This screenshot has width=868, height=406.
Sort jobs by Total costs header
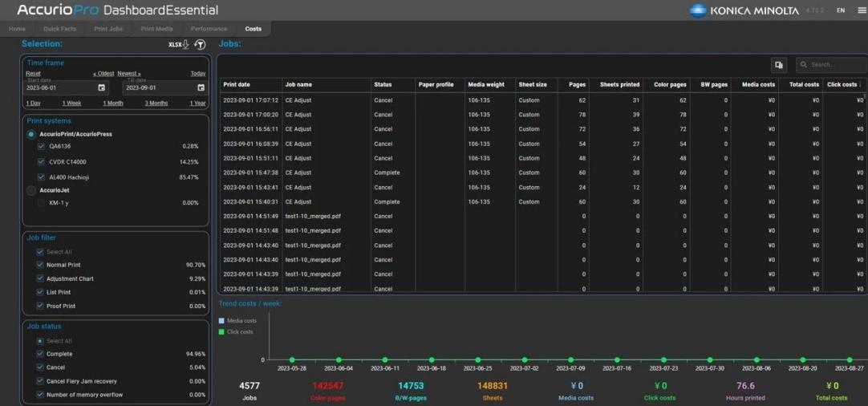coord(804,85)
